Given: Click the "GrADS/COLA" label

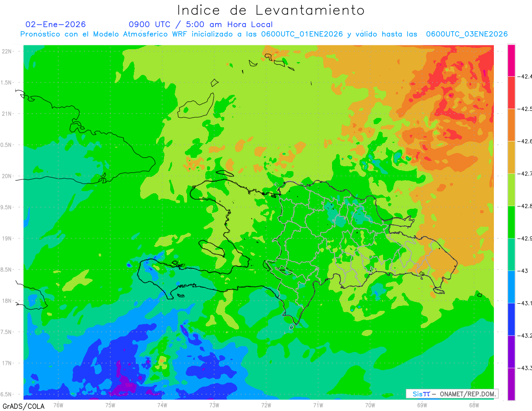Looking at the screenshot, I should tap(23, 406).
